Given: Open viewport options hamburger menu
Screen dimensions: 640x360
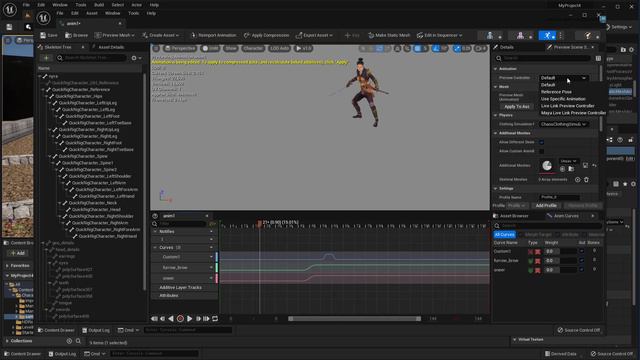Looking at the screenshot, I should pos(156,49).
